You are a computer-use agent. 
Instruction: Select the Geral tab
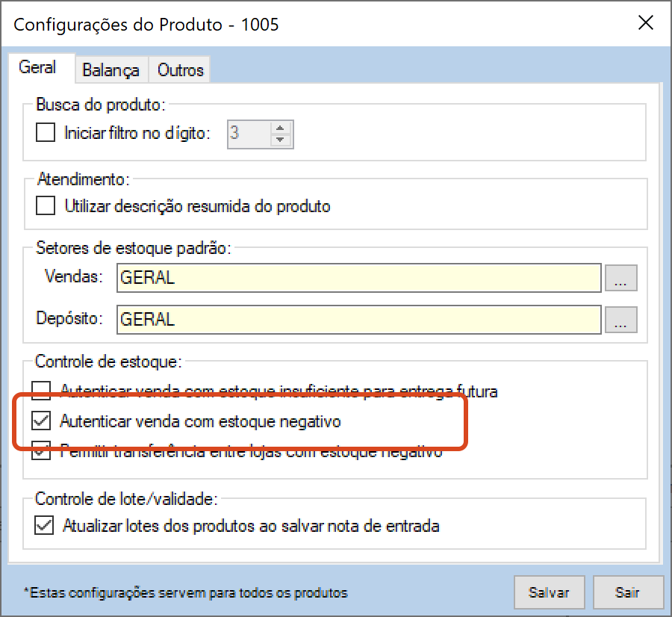tap(37, 67)
